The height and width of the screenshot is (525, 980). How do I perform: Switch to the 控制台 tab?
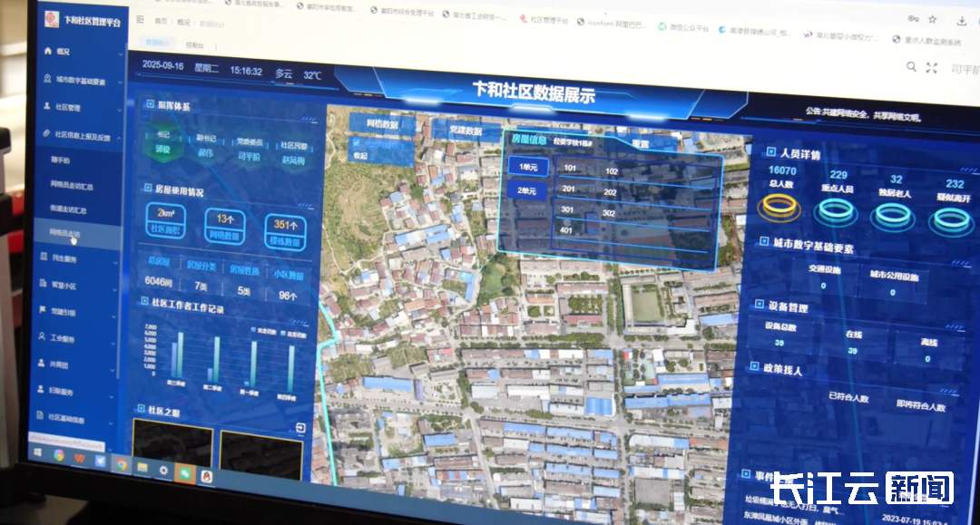coord(195,44)
